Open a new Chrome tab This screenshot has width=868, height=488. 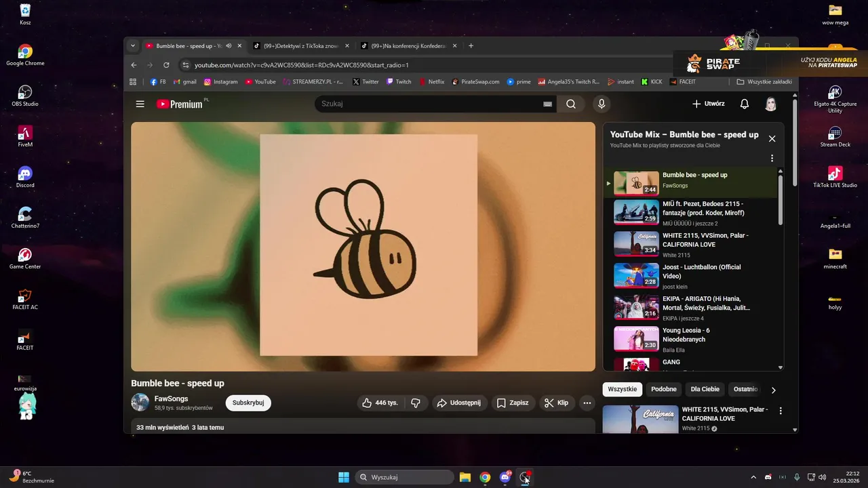tap(471, 46)
